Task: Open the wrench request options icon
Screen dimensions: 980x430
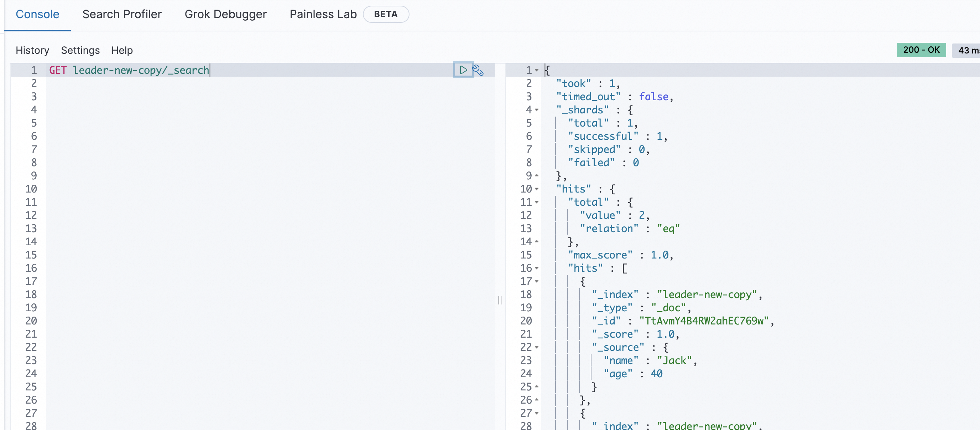Action: click(x=478, y=70)
